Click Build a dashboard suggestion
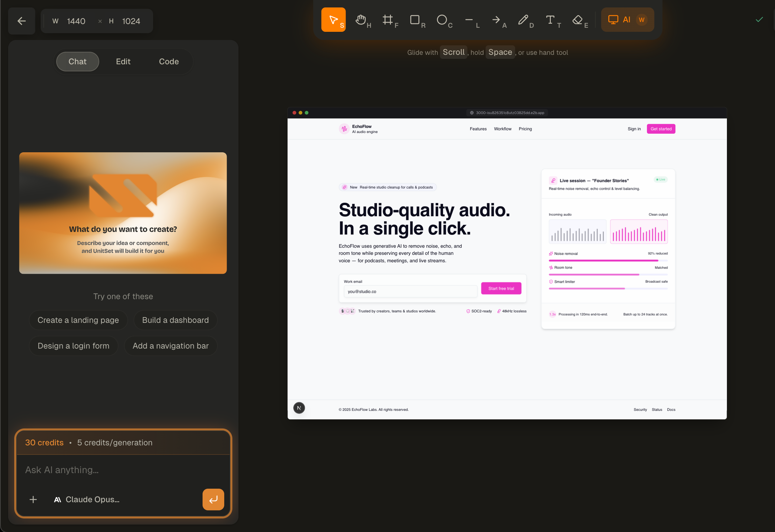This screenshot has height=532, width=775. pyautogui.click(x=175, y=320)
